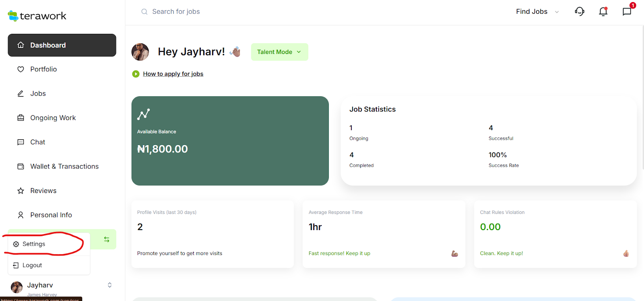Go to Portfolio in the sidebar
This screenshot has height=301, width=644.
[x=43, y=69]
